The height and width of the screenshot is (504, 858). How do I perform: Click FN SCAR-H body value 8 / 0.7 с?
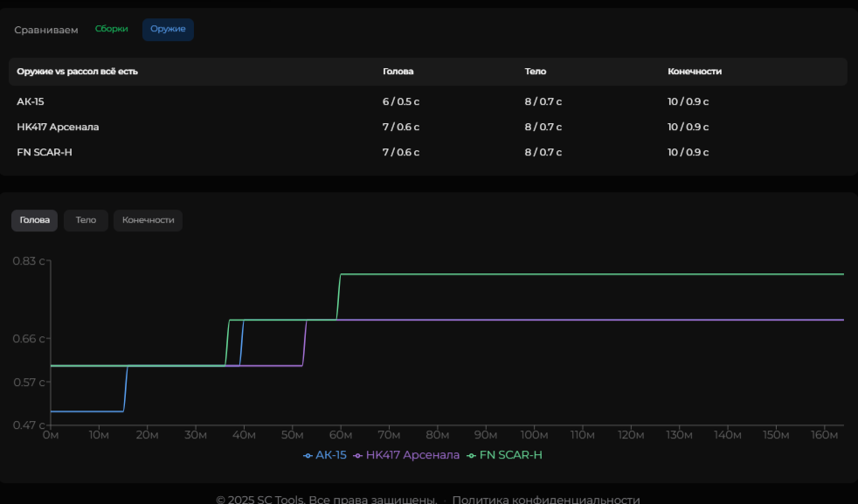coord(543,152)
